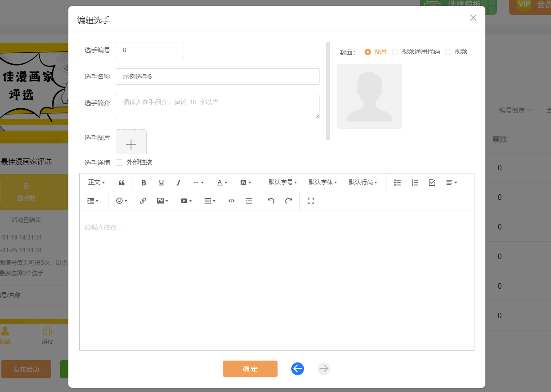
Task: Apply italic formatting
Action: [178, 183]
